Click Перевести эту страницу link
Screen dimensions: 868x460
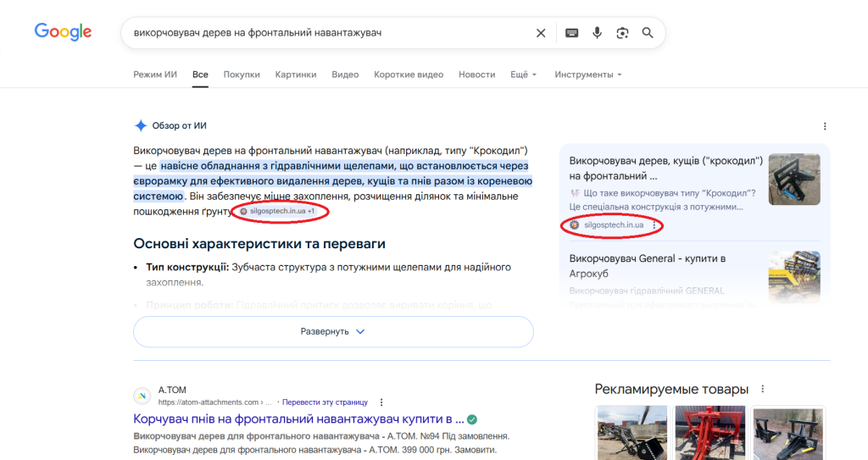(325, 402)
